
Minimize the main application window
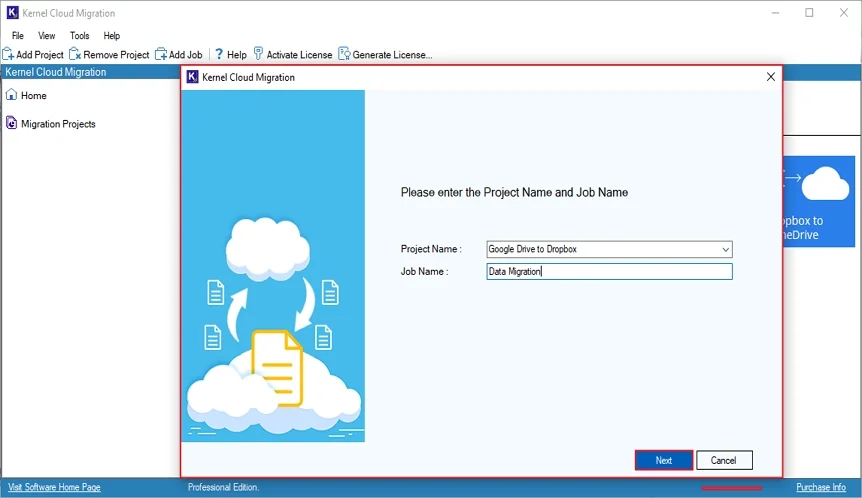pos(775,13)
